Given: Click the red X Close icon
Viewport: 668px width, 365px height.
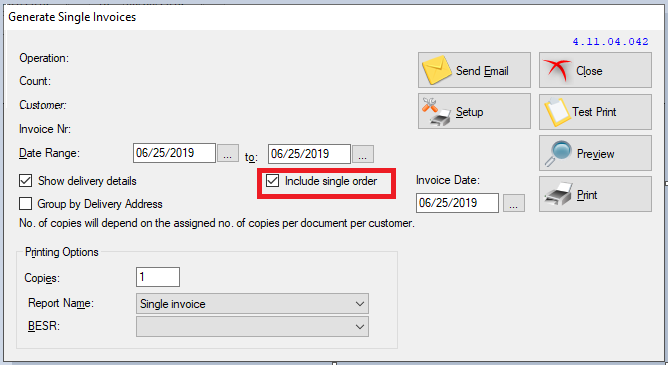Looking at the screenshot, I should coord(557,70).
